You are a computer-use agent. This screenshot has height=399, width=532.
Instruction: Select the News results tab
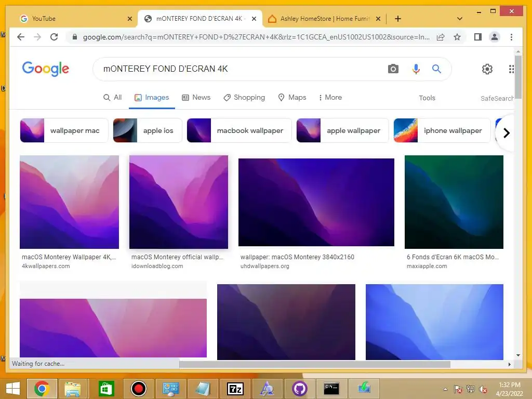coord(196,97)
